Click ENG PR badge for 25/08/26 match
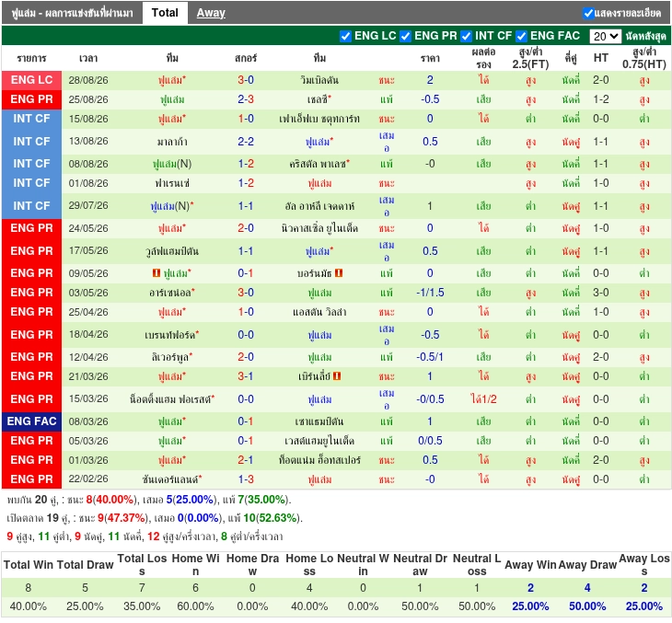This screenshot has height=623, width=672. (x=31, y=99)
